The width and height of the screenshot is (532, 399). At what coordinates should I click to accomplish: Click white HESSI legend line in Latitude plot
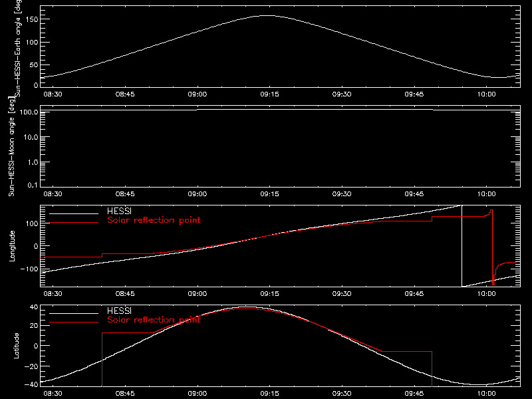pyautogui.click(x=74, y=313)
